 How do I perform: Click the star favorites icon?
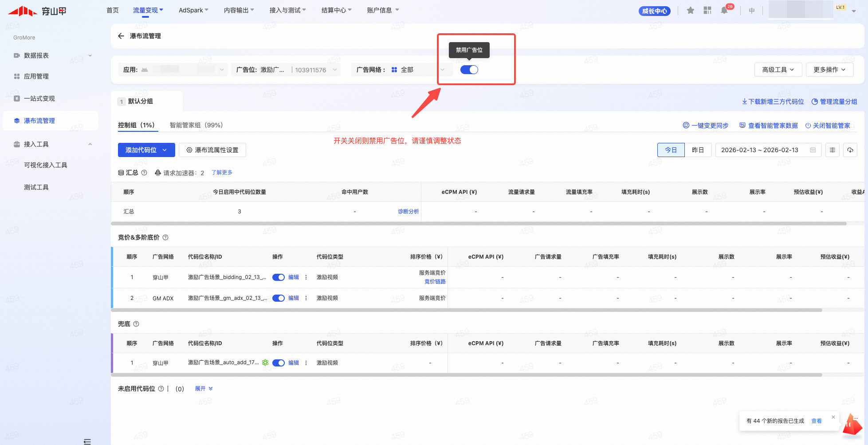(691, 11)
